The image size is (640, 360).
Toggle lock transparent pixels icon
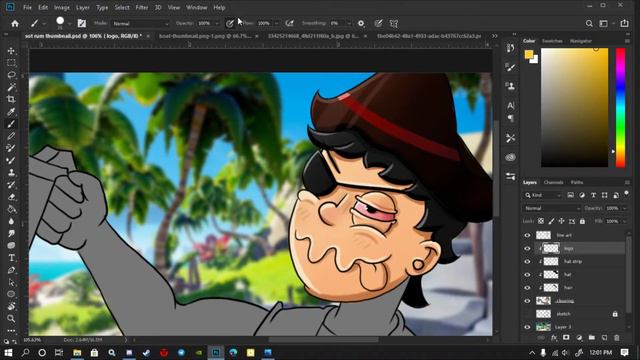tap(541, 221)
